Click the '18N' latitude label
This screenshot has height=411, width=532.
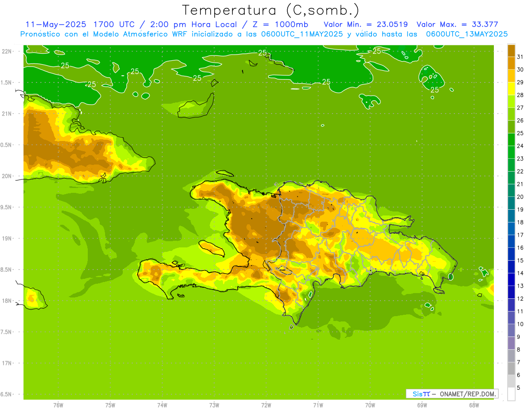8,301
